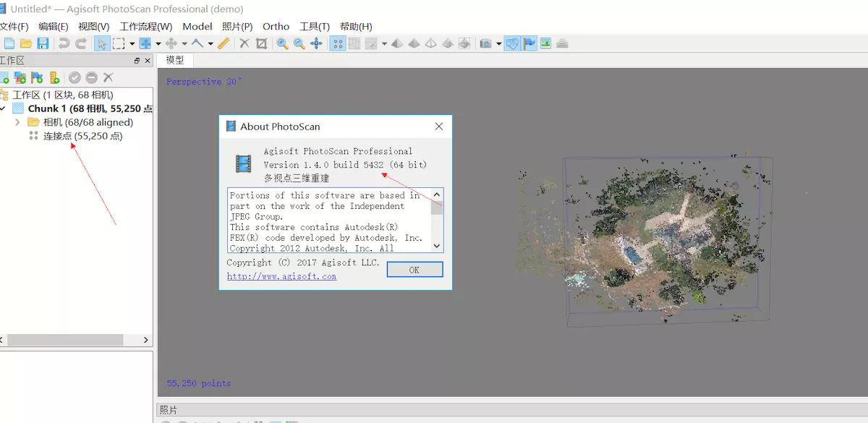Open a project with the folder icon
Viewport: 868px width, 423px height.
(x=26, y=43)
